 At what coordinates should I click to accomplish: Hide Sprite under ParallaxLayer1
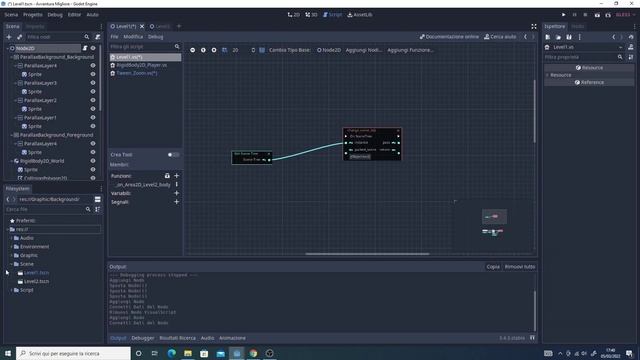click(93, 126)
